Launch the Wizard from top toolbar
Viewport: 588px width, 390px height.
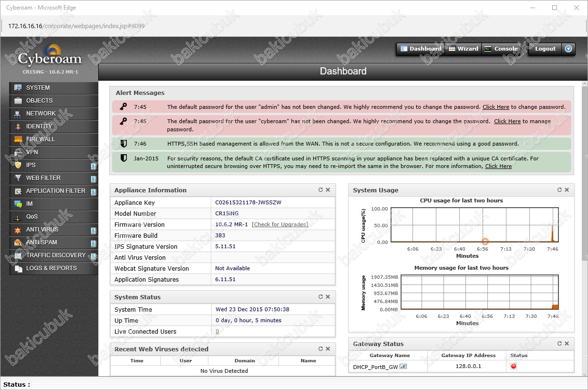(x=463, y=49)
